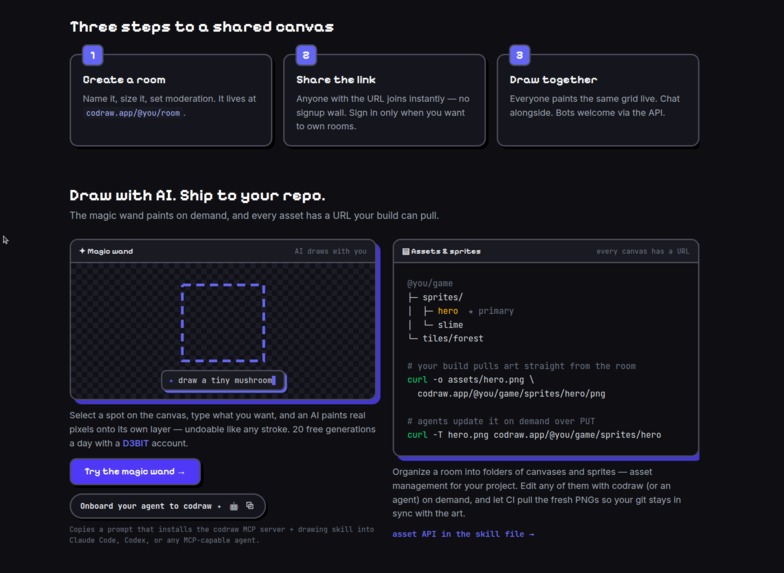Click the Try the magic wand button
Screen dimensions: 784x573
coord(135,472)
